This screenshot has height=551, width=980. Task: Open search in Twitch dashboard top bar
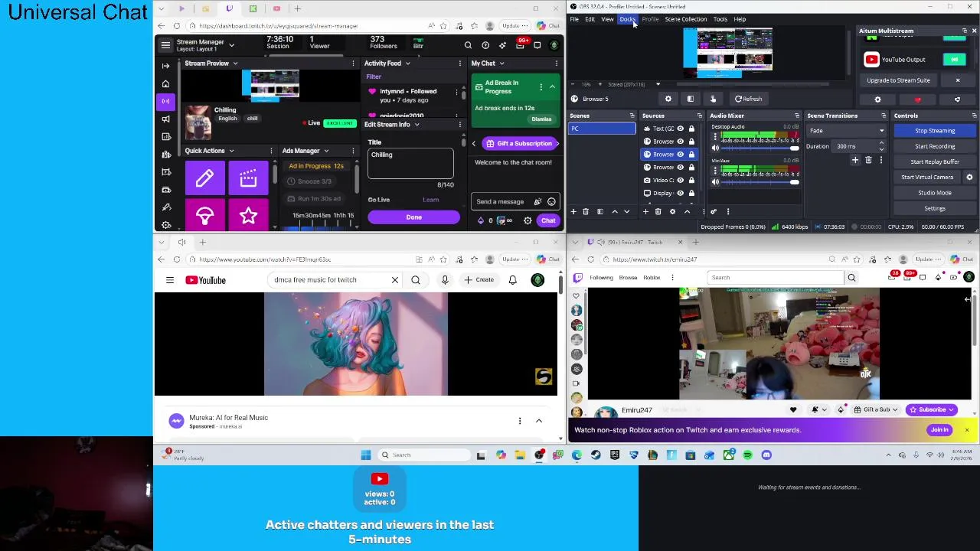click(468, 45)
